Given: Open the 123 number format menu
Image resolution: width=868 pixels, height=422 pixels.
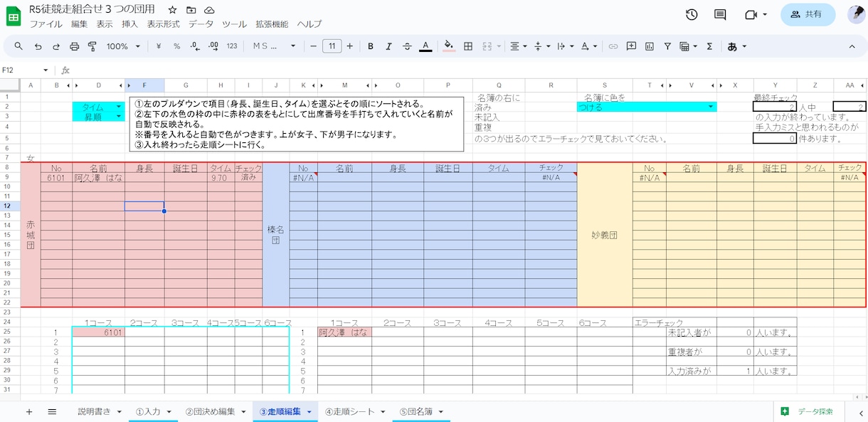Looking at the screenshot, I should point(232,46).
